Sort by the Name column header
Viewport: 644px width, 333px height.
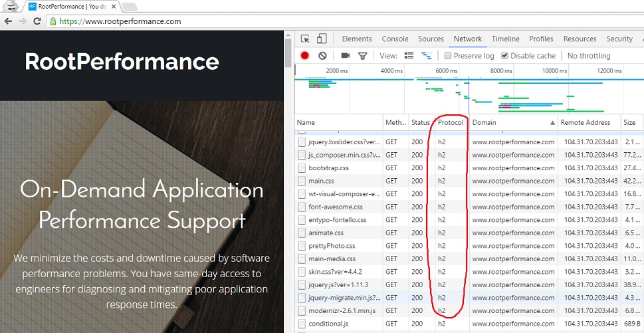(338, 122)
